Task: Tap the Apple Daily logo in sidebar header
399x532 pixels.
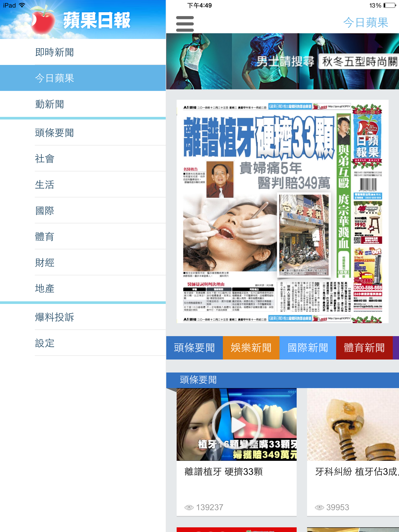Action: pos(81,20)
